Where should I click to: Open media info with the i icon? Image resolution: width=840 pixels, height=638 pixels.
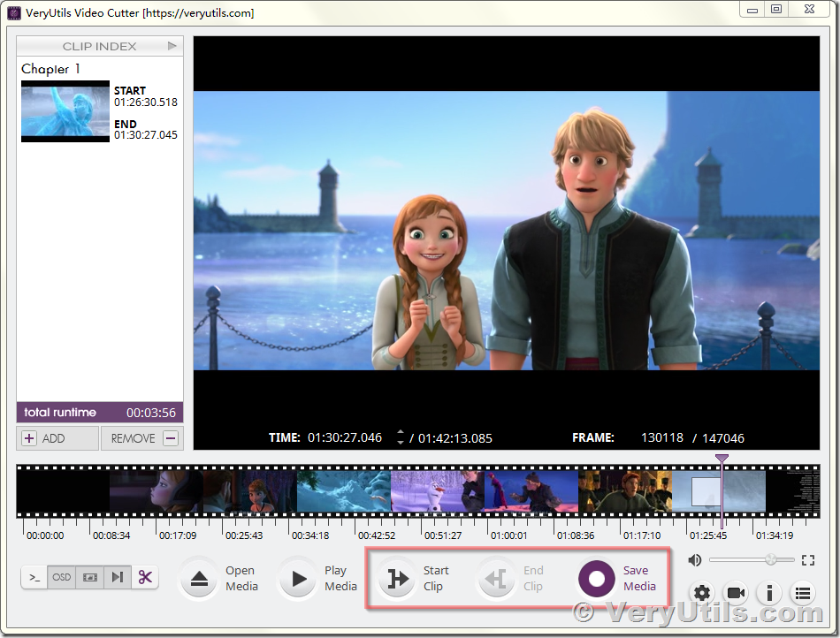point(769,593)
